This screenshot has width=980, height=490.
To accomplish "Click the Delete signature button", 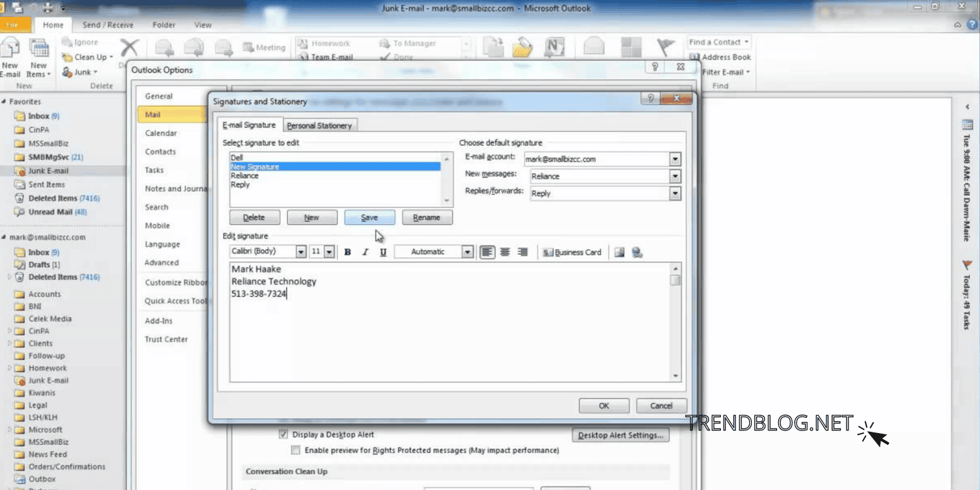I will (254, 217).
